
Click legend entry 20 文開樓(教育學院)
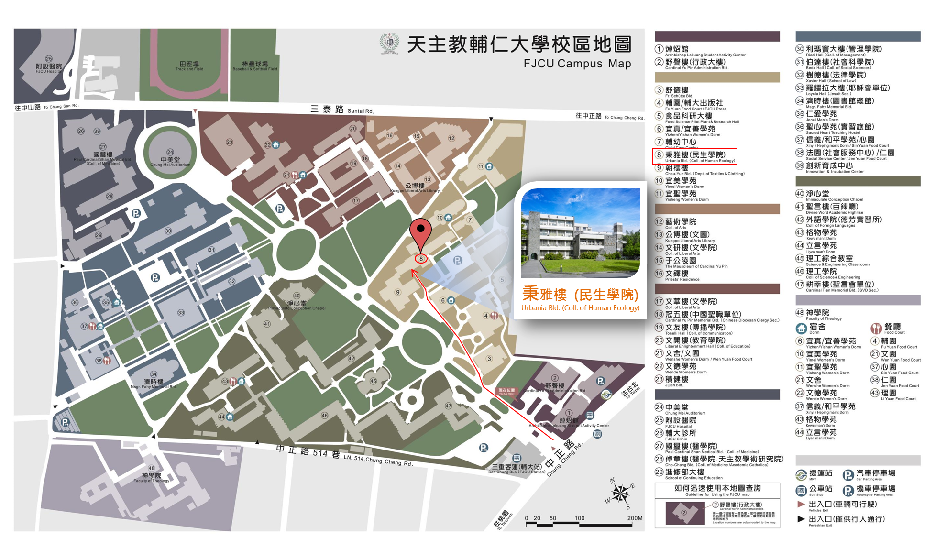click(703, 342)
